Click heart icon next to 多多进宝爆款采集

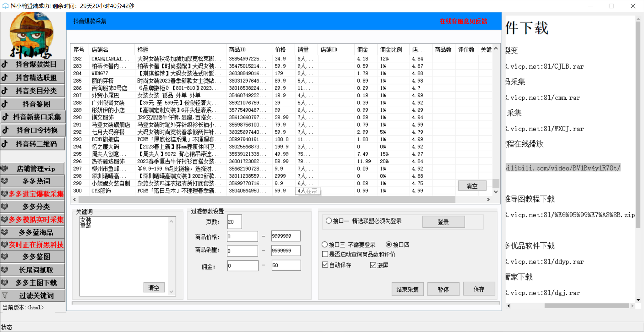pyautogui.click(x=4, y=194)
